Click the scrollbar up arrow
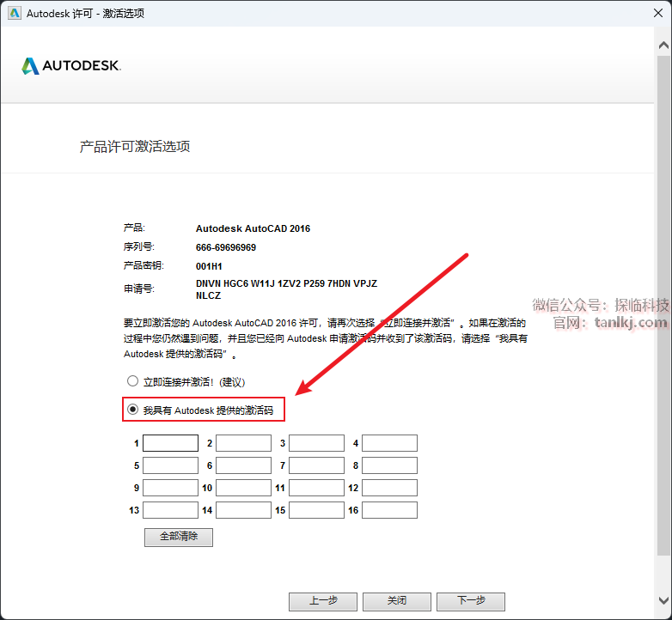Image resolution: width=672 pixels, height=620 pixels. [663, 45]
